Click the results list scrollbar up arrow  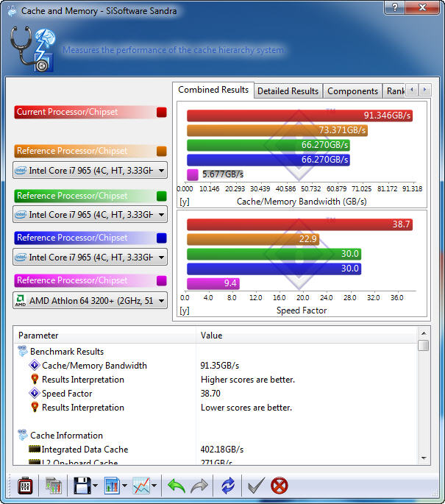click(x=424, y=333)
